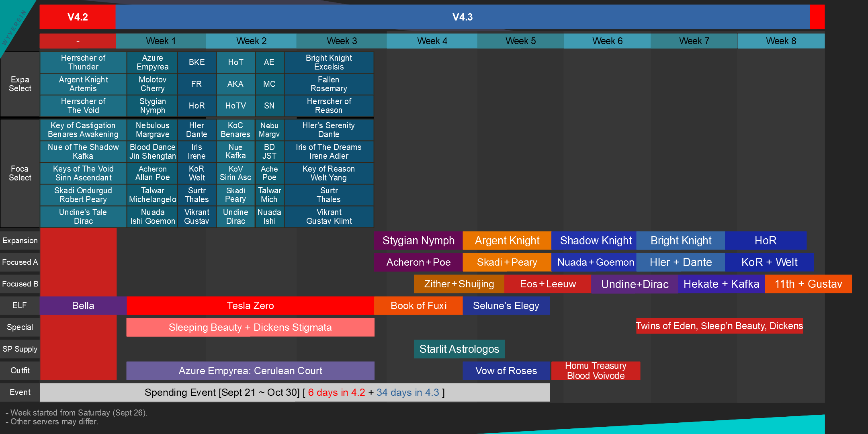Click the Tesla Zero ELF bar
The height and width of the screenshot is (434, 868).
250,305
